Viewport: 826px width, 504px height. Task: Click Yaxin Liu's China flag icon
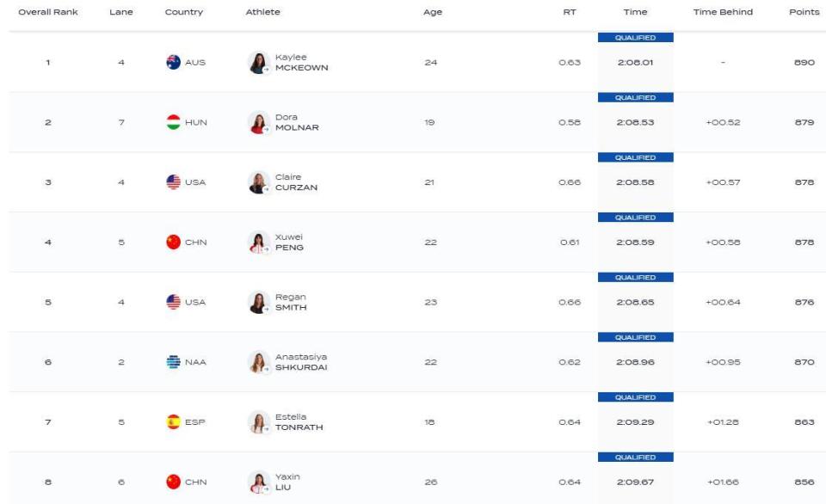(x=173, y=482)
